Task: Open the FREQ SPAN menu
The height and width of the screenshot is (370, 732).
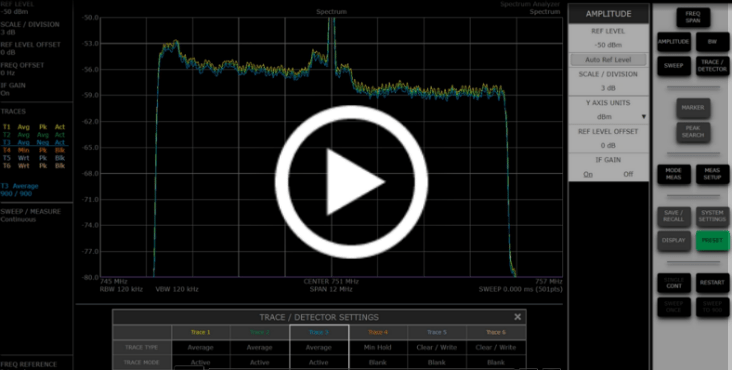Action: coord(693,17)
